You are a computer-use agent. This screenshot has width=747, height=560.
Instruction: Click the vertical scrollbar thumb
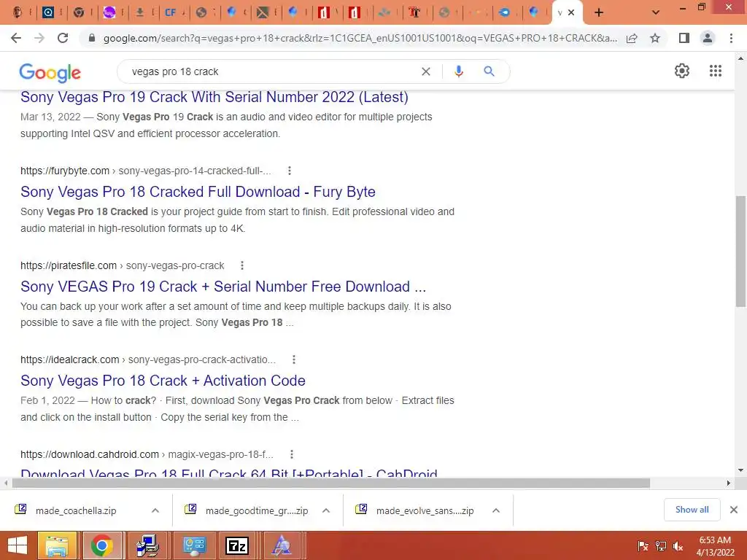(x=740, y=251)
